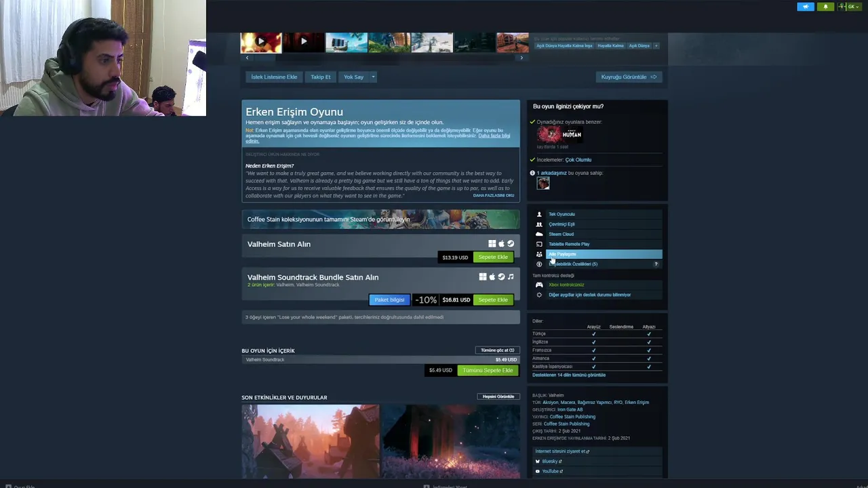Select the Viking ship screenshot thumbnail

tap(347, 42)
